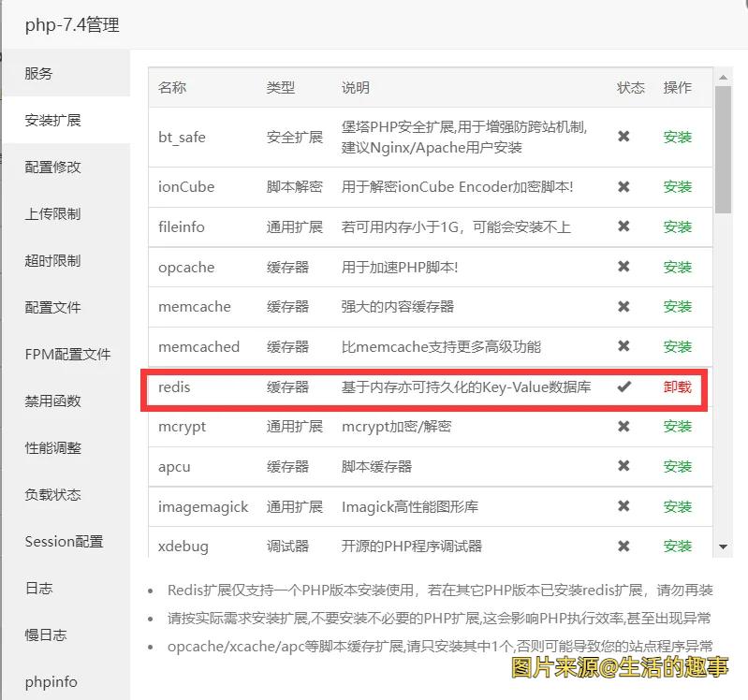The height and width of the screenshot is (700, 748).
Task: Open the 慢日志 slow log tab
Action: click(x=46, y=634)
